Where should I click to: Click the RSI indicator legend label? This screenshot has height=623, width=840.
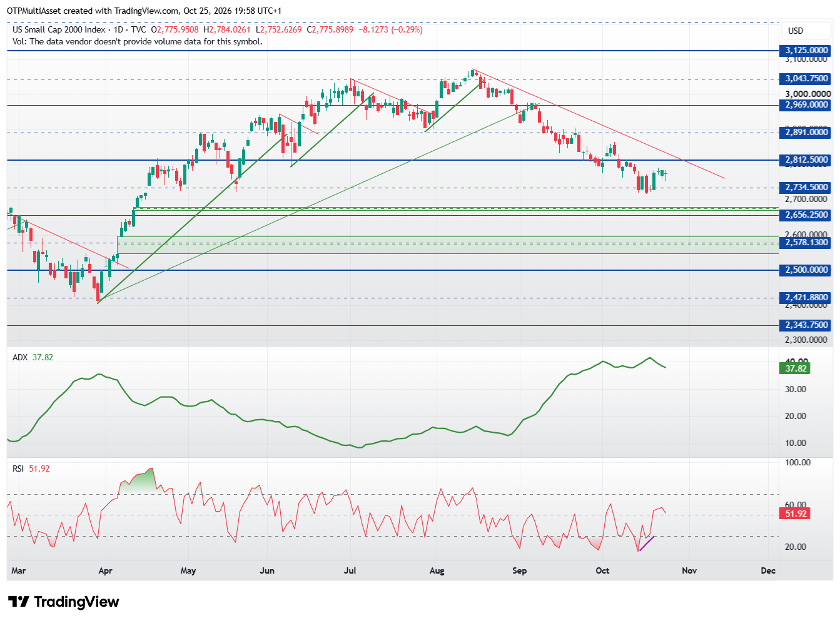18,469
